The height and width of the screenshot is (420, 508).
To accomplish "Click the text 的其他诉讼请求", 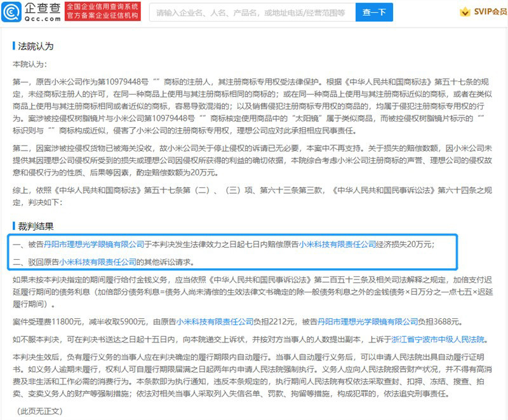I will (x=164, y=262).
